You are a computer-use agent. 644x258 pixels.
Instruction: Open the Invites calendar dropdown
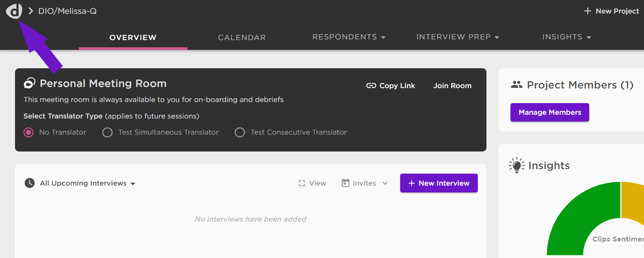pyautogui.click(x=365, y=183)
